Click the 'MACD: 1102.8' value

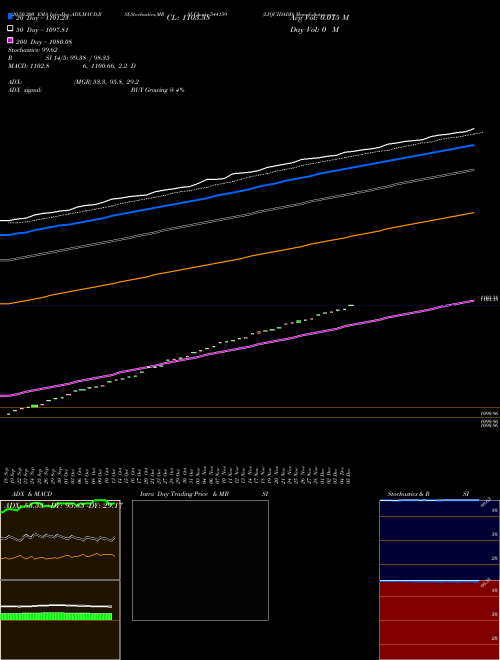point(29,66)
